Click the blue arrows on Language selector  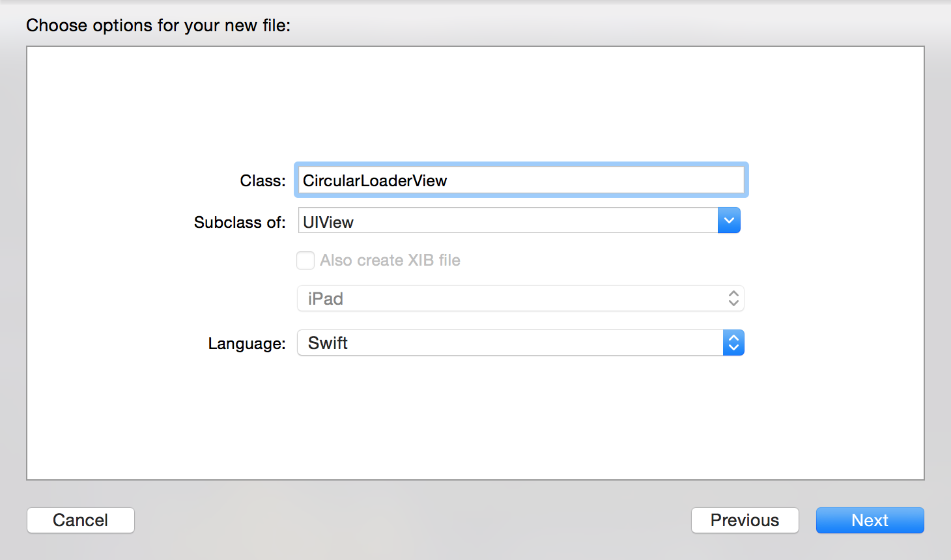[733, 343]
